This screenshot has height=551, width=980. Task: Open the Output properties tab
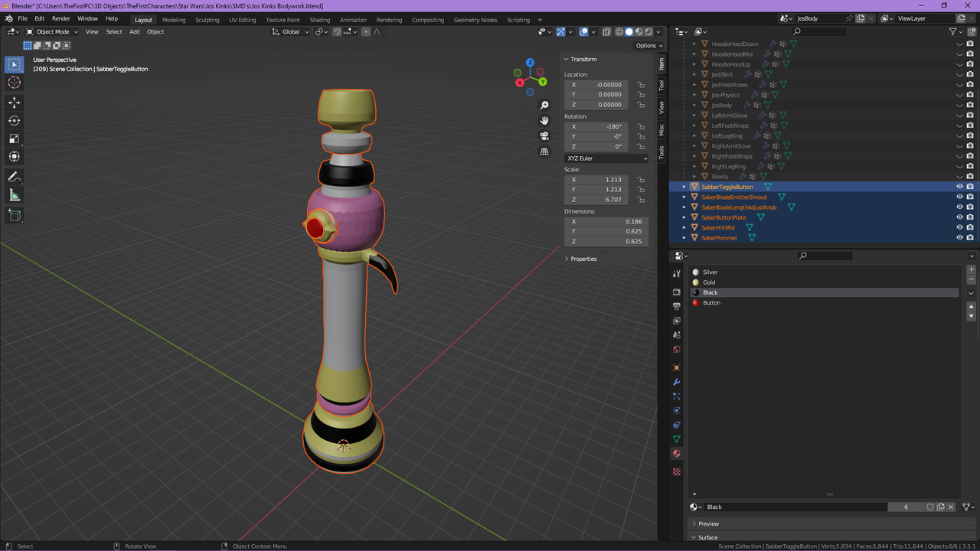pos(676,306)
